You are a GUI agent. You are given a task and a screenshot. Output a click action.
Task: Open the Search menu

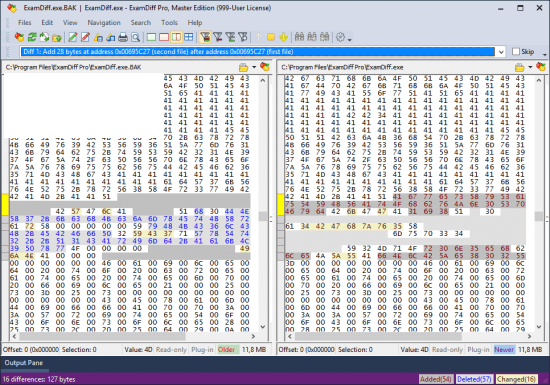click(x=141, y=22)
